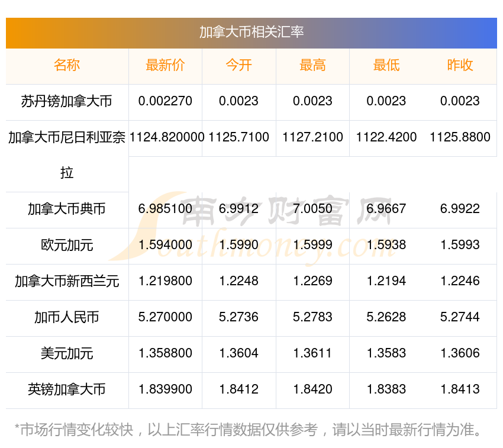Select the opening value 1.5990
This screenshot has width=503, height=448.
(238, 245)
